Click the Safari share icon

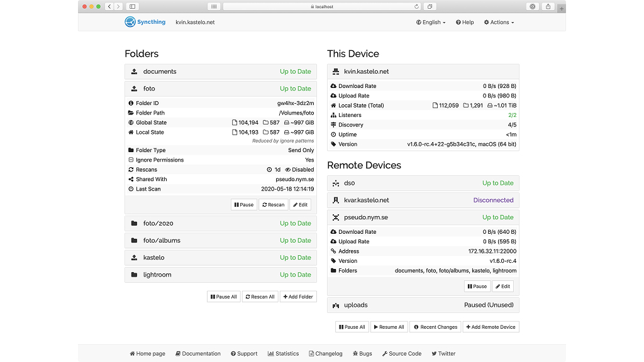(548, 6)
